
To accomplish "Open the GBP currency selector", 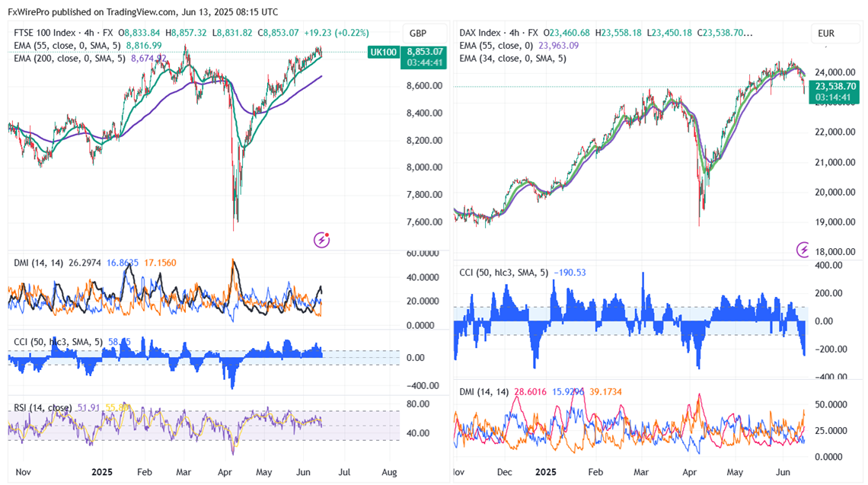I will coord(418,34).
